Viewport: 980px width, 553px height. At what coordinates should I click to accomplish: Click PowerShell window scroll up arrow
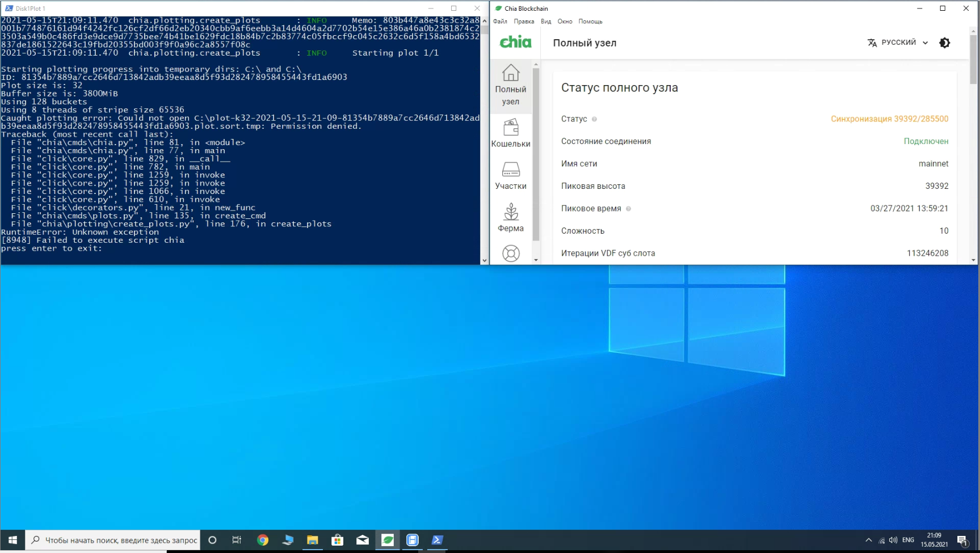click(x=485, y=21)
